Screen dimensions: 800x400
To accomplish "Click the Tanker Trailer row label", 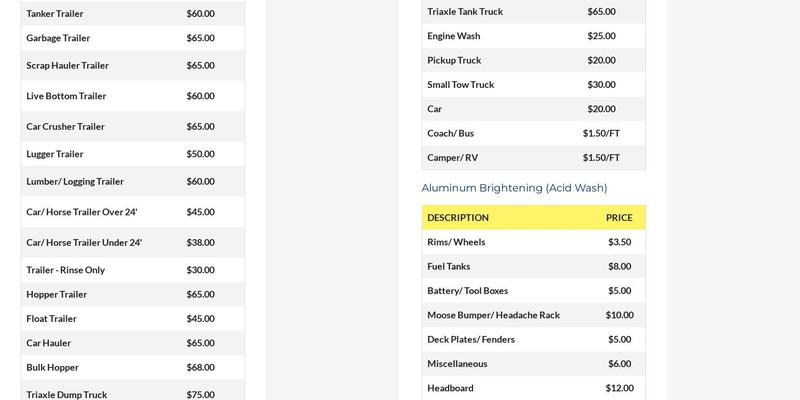I will (54, 14).
